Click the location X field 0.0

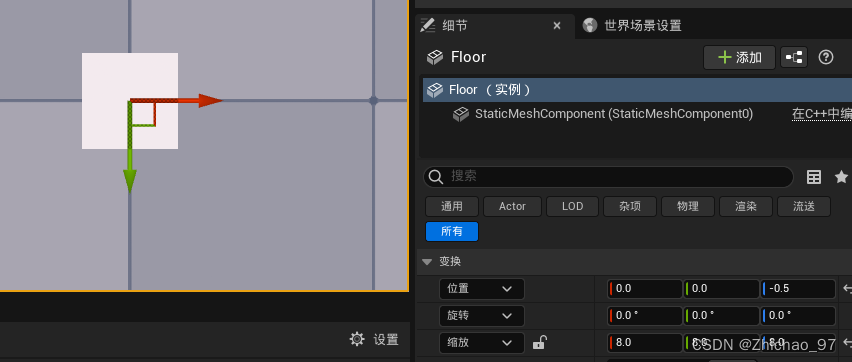click(x=645, y=289)
